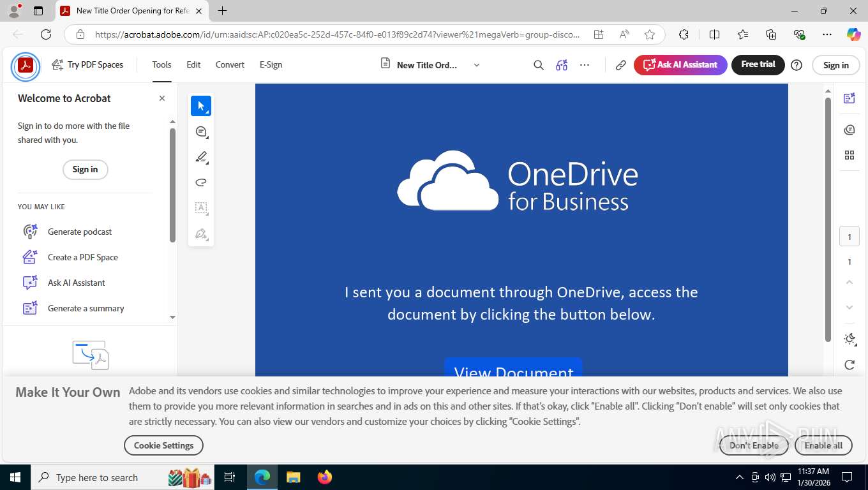The height and width of the screenshot is (490, 868).
Task: Open Edge settings and more menu
Action: 827,34
